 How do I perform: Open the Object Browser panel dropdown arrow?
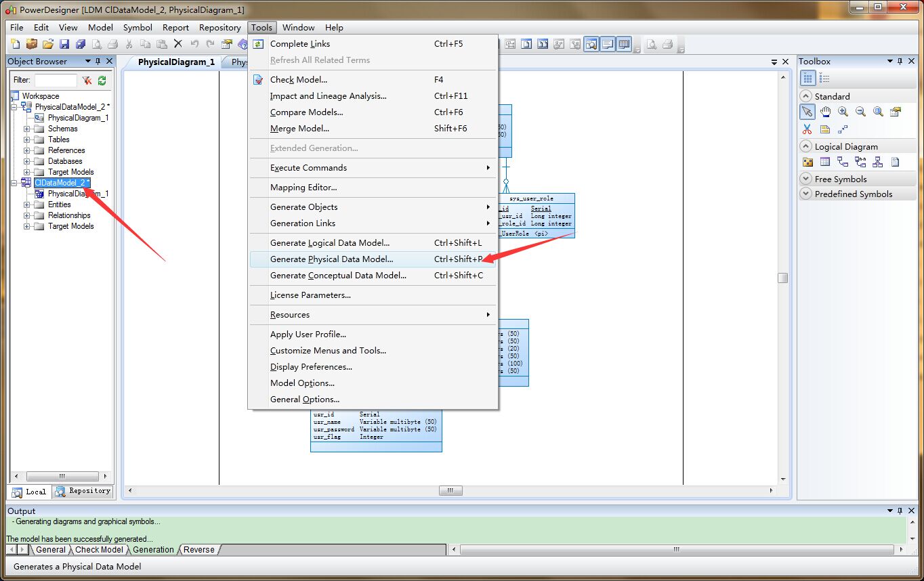[88, 61]
